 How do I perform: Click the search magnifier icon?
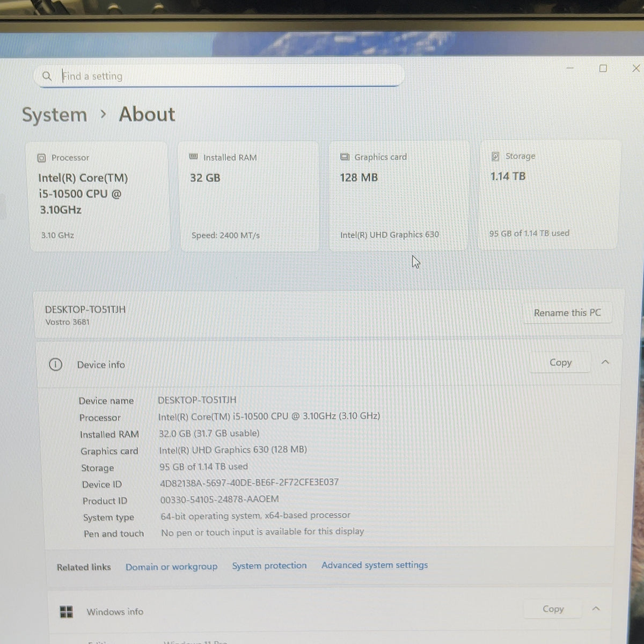point(47,76)
